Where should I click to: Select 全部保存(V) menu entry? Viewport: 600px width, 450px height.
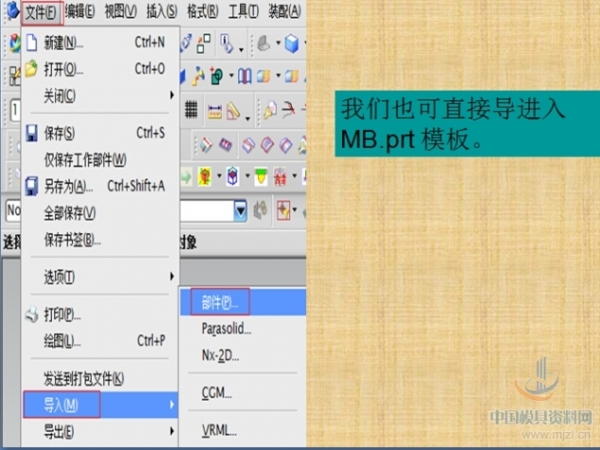point(70,213)
